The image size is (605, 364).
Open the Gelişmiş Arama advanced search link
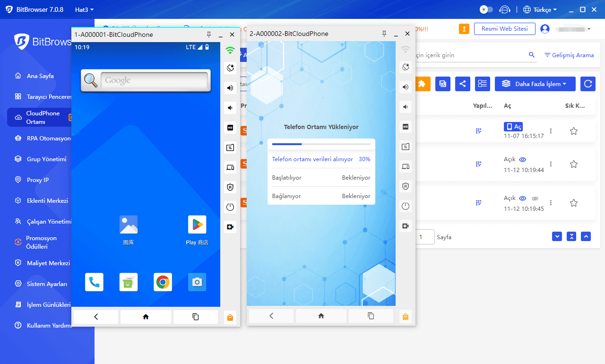point(569,55)
